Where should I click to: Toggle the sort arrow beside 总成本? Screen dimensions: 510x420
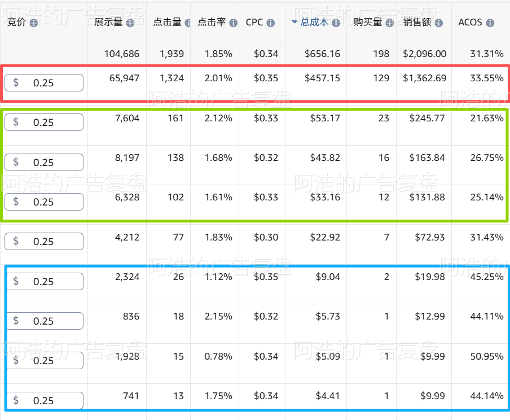coord(294,22)
